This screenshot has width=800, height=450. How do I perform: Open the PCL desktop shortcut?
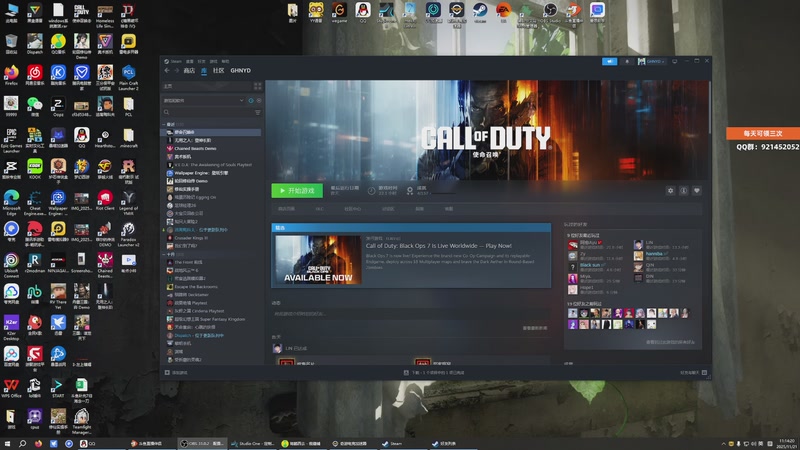click(x=128, y=107)
